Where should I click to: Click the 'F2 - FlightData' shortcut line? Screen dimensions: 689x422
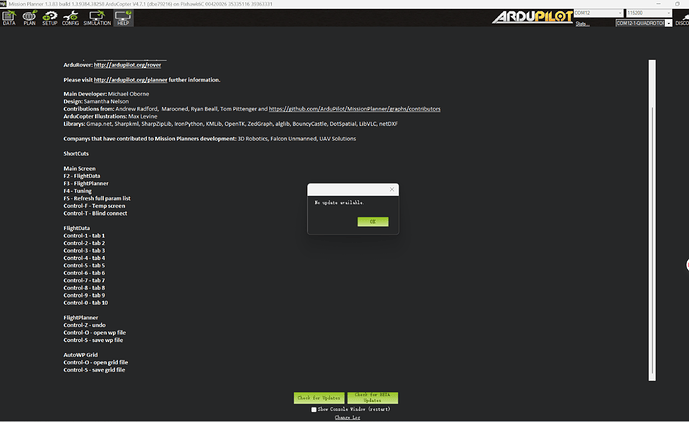click(x=82, y=176)
